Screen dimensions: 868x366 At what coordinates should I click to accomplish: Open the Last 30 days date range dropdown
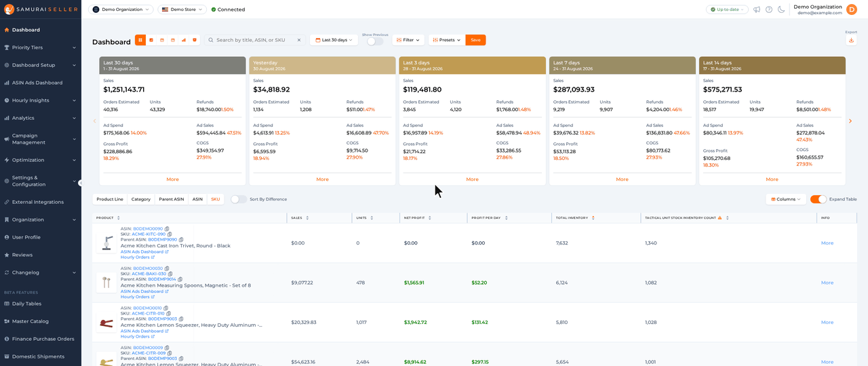[334, 40]
